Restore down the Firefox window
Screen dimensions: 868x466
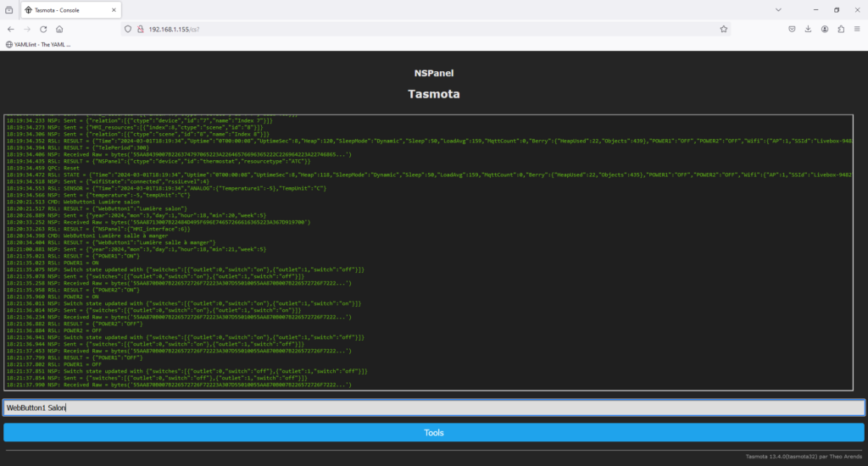point(837,10)
